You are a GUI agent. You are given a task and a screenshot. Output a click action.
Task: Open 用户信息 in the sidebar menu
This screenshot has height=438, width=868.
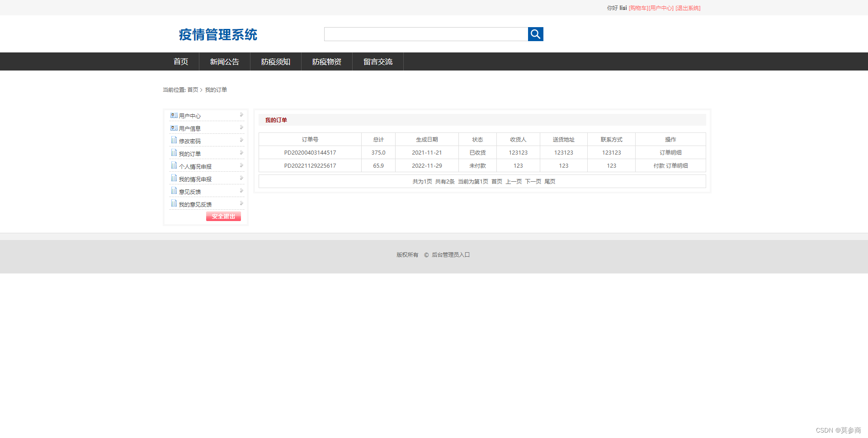190,129
